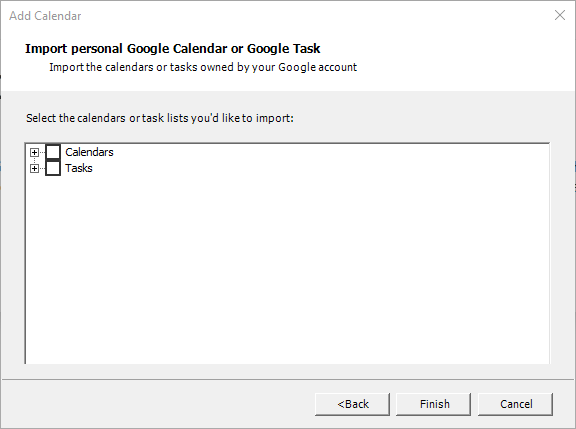Select the Tasks item label
The image size is (576, 429).
point(79,168)
